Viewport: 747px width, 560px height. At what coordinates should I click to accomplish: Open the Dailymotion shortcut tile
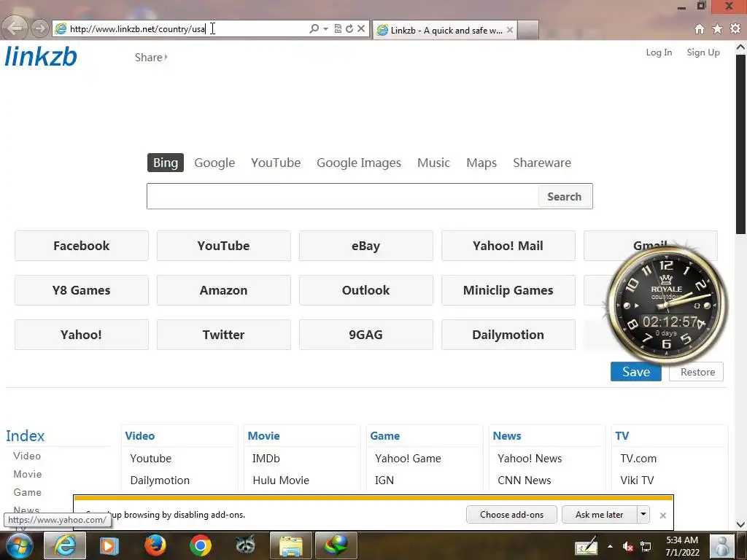tap(508, 334)
